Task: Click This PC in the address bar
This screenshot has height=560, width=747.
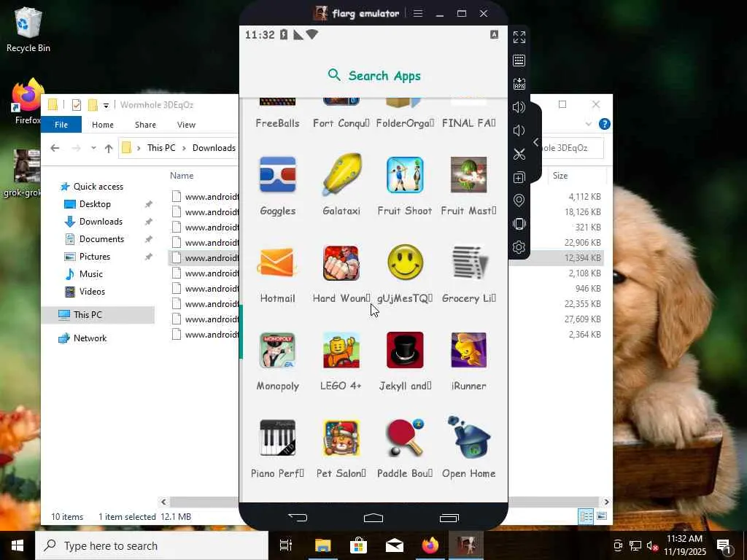Action: click(161, 148)
